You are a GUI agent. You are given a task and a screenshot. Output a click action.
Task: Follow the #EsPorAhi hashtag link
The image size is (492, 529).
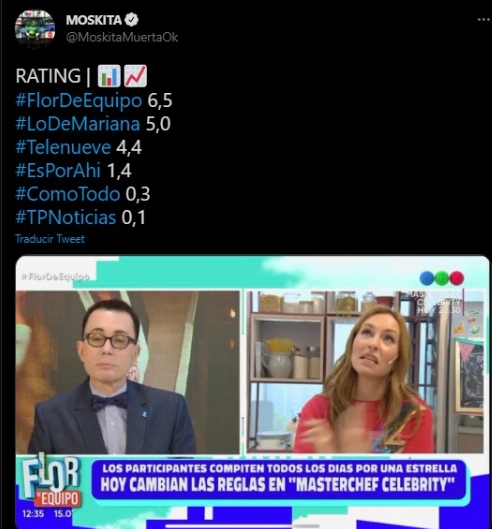(x=58, y=170)
